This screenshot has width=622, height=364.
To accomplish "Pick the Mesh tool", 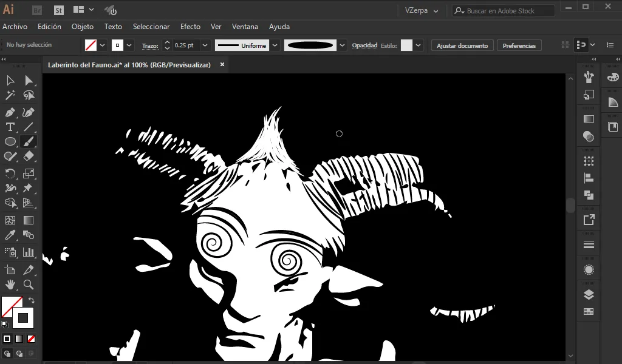I will (x=10, y=220).
